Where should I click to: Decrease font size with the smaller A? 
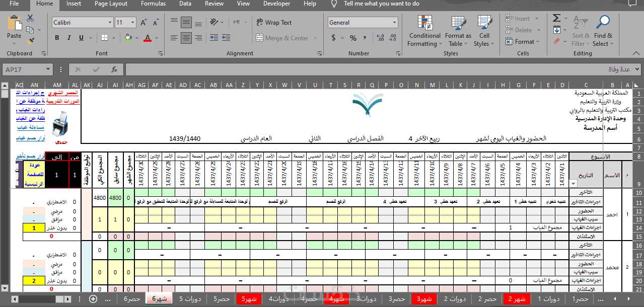[x=155, y=23]
